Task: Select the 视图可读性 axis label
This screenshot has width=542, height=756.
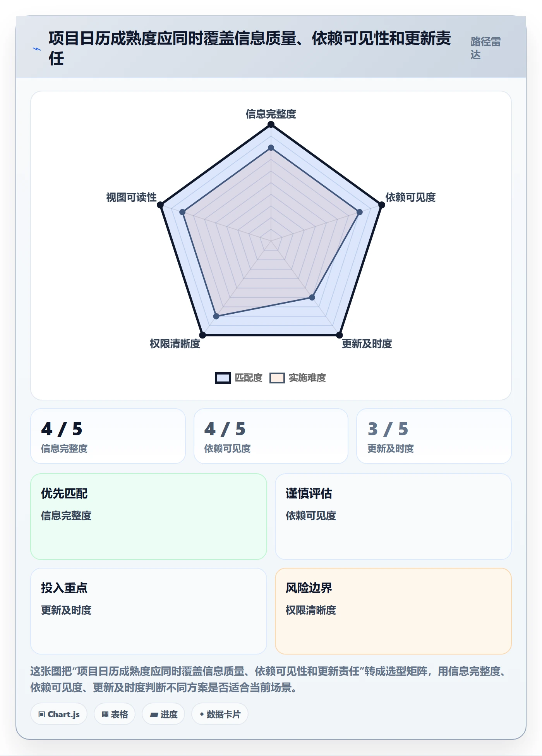Action: (131, 197)
